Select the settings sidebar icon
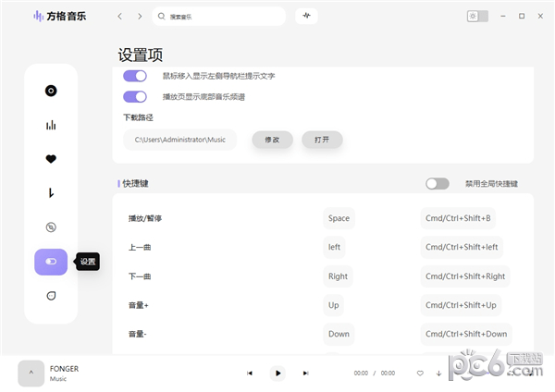 [x=51, y=262]
